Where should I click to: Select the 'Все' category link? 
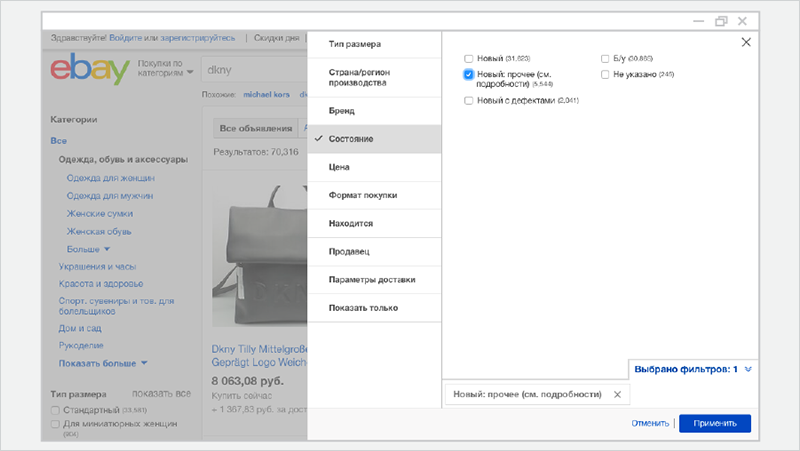59,141
